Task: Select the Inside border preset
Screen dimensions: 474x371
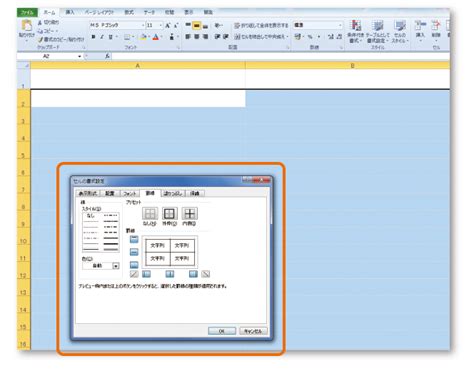Action: tap(189, 213)
